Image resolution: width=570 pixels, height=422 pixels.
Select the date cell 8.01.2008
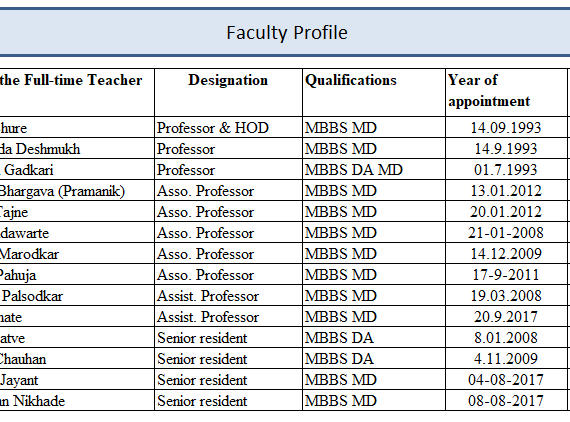pyautogui.click(x=506, y=338)
